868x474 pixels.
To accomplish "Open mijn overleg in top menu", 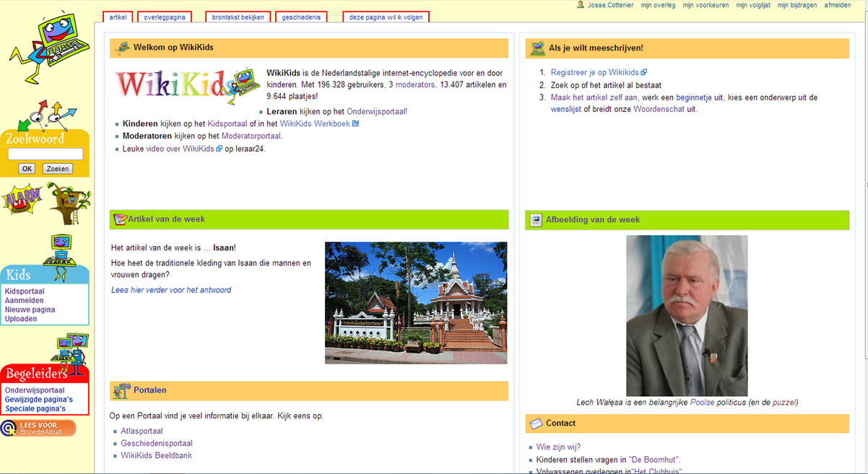I will tap(658, 5).
